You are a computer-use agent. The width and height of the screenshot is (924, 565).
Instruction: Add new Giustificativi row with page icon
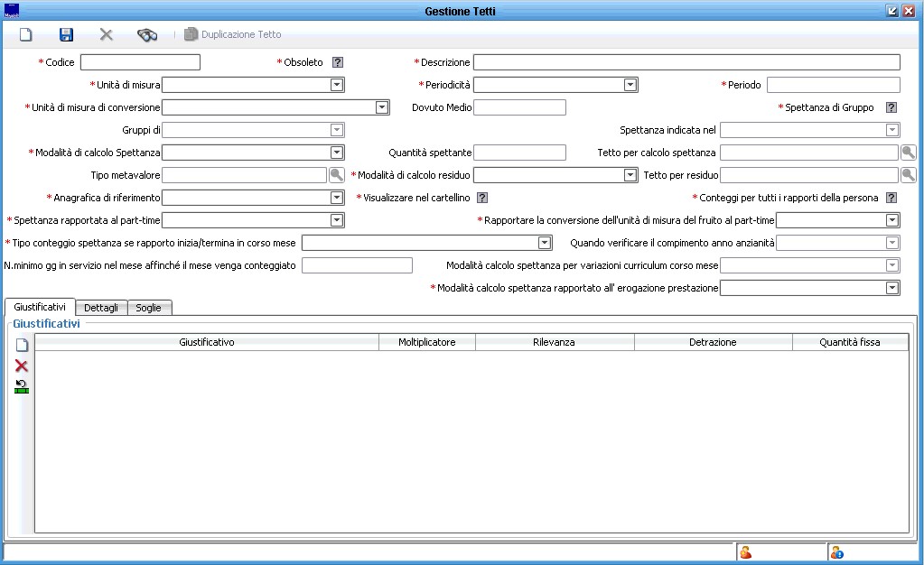click(x=21, y=346)
